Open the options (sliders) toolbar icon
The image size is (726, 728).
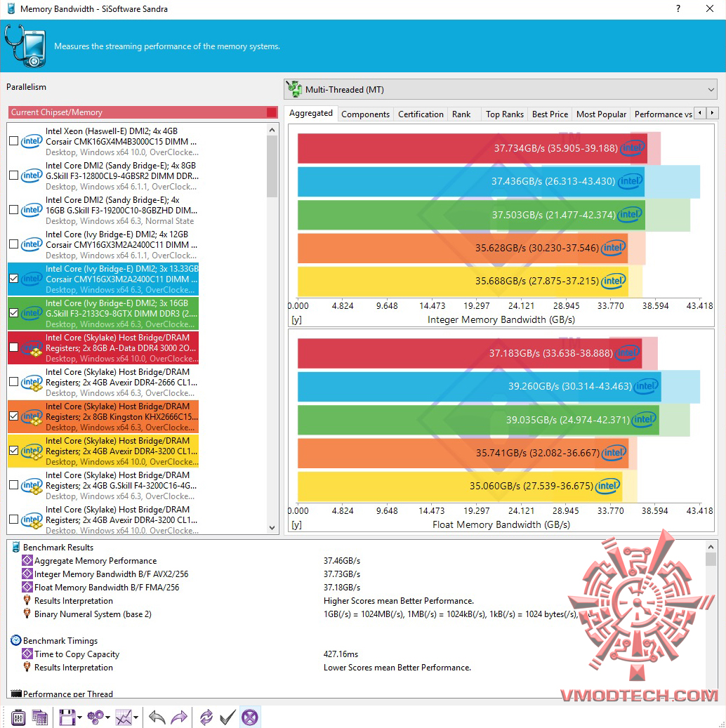[18, 717]
